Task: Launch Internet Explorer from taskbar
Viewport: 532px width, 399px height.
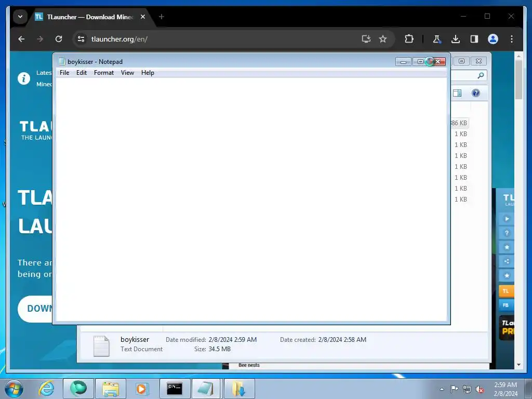Action: coord(46,389)
